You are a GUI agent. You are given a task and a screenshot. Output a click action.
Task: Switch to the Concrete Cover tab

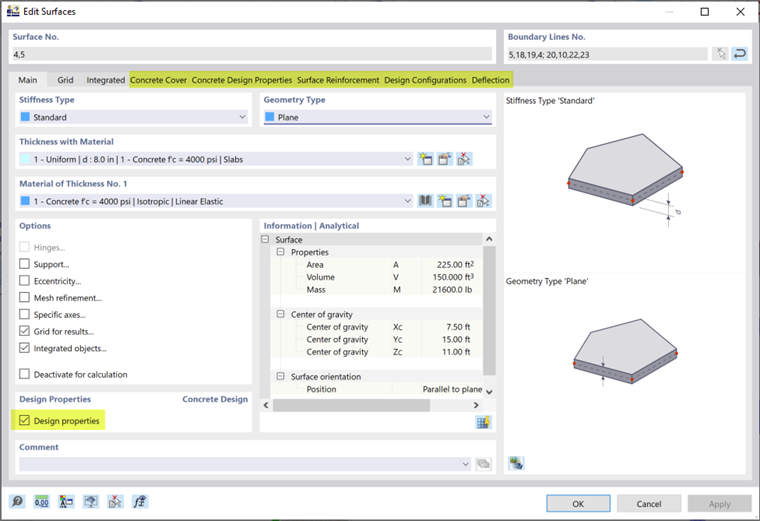click(x=158, y=80)
